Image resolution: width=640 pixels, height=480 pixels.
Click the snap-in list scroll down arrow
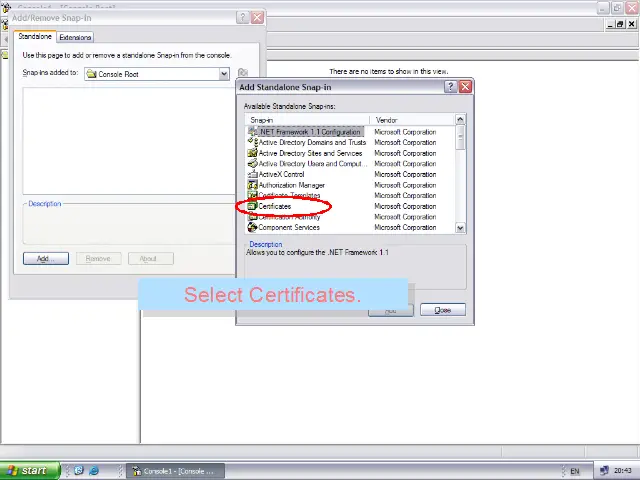pyautogui.click(x=460, y=228)
